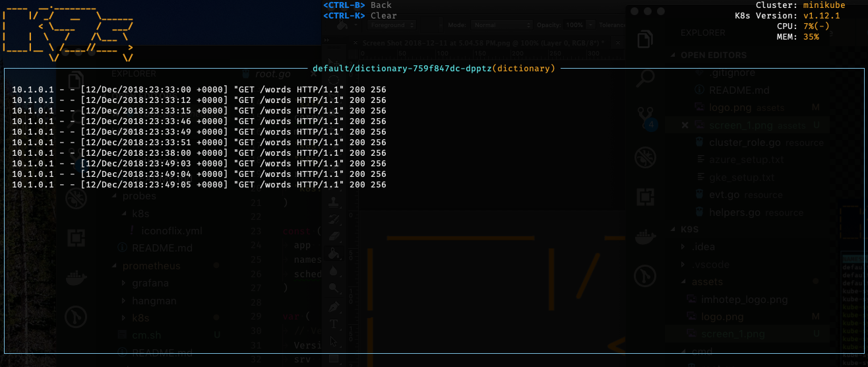868x367 pixels.
Task: Select the Type tool
Action: click(334, 324)
